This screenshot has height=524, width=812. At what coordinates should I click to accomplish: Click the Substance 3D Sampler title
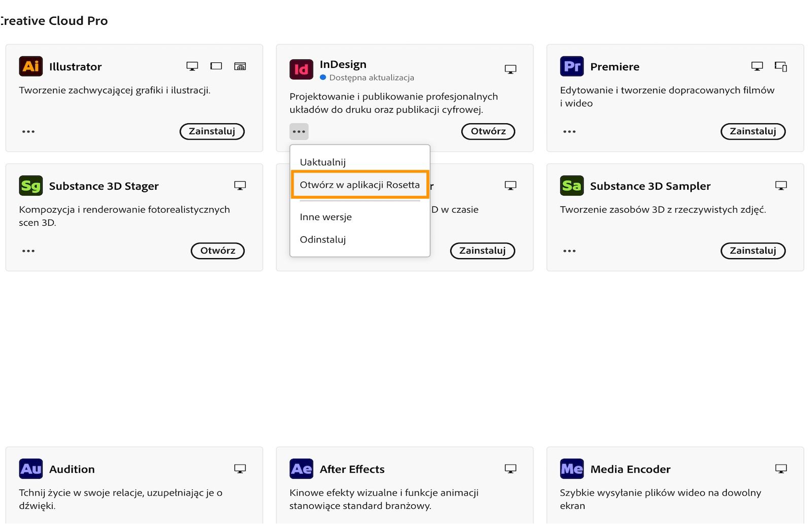tap(650, 186)
